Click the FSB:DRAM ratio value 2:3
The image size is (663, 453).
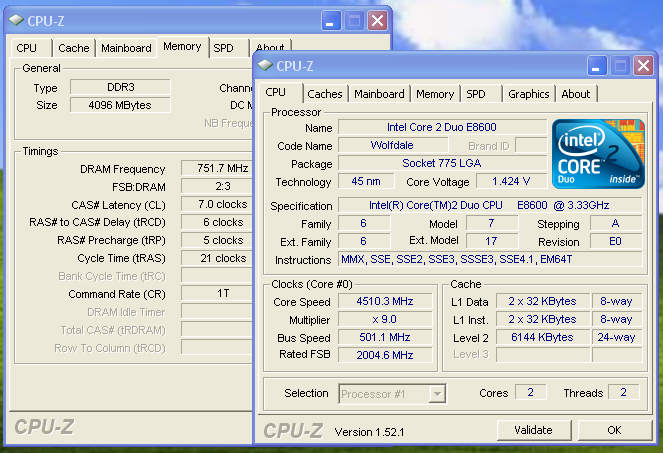point(217,186)
